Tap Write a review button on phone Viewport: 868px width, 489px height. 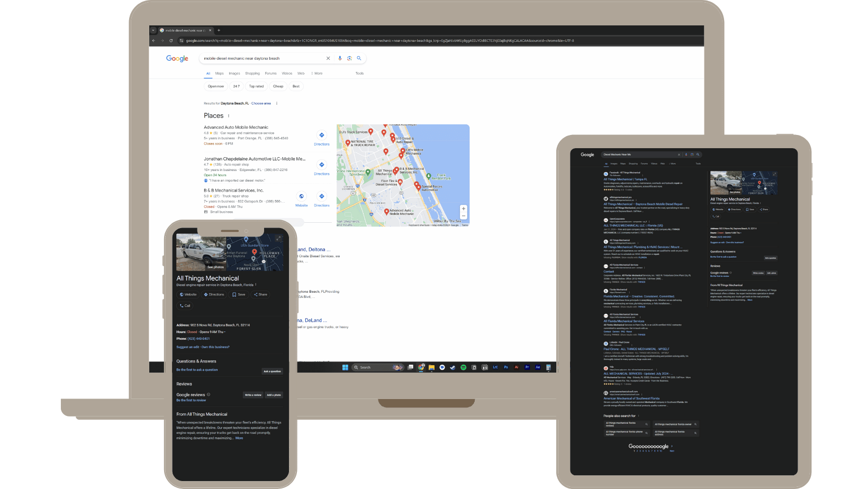253,395
